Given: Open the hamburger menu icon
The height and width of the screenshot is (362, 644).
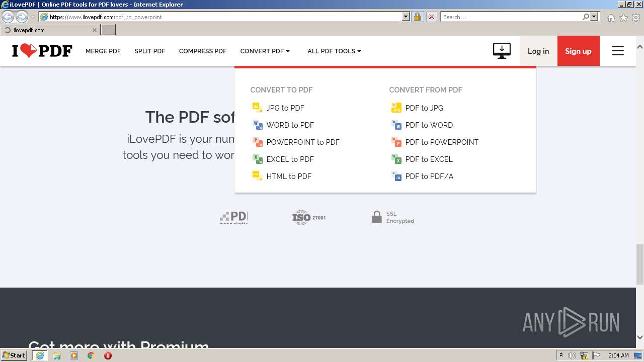Looking at the screenshot, I should pyautogui.click(x=618, y=51).
